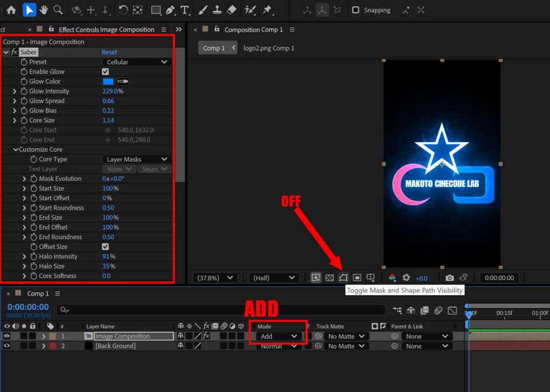Click the Region of Interest icon
The image size is (550, 392).
coord(357,278)
